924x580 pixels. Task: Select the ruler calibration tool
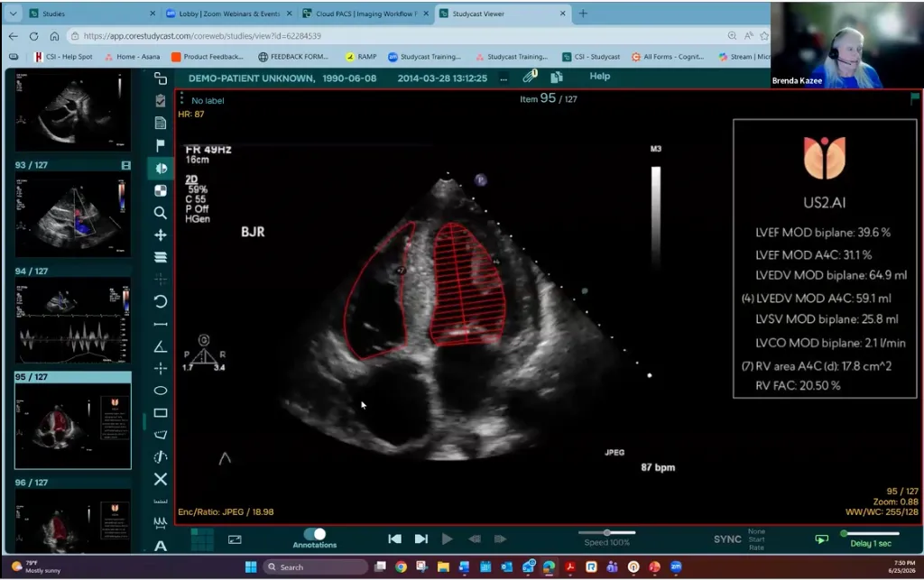coord(161,502)
